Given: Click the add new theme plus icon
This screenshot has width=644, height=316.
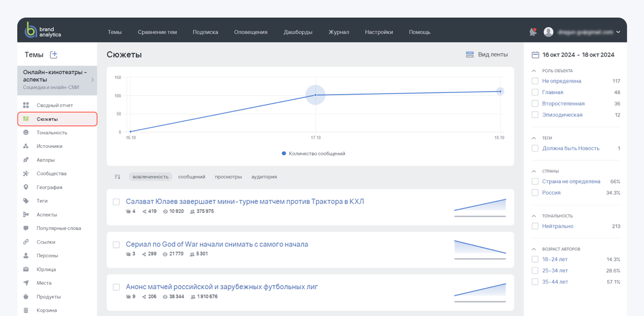Looking at the screenshot, I should tap(54, 55).
